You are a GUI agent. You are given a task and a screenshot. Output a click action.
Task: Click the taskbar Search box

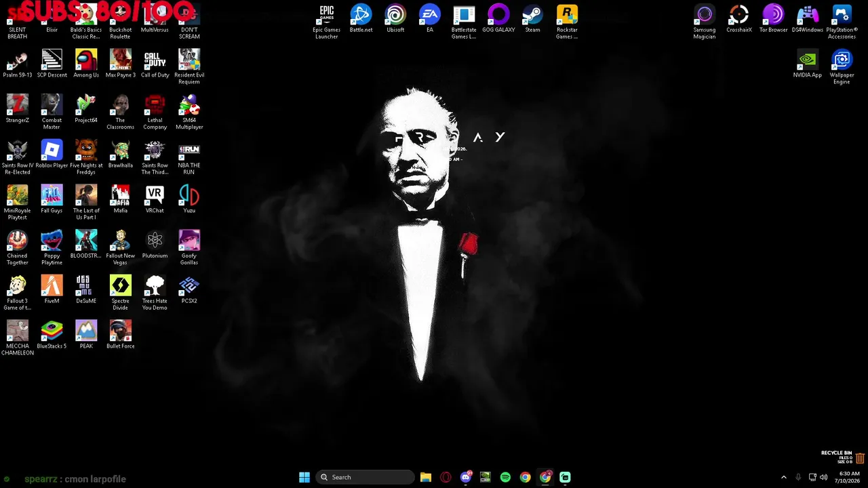[x=366, y=477]
